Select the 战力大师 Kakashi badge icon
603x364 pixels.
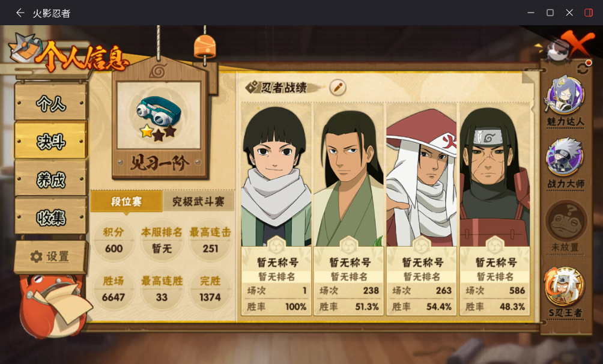pyautogui.click(x=565, y=158)
